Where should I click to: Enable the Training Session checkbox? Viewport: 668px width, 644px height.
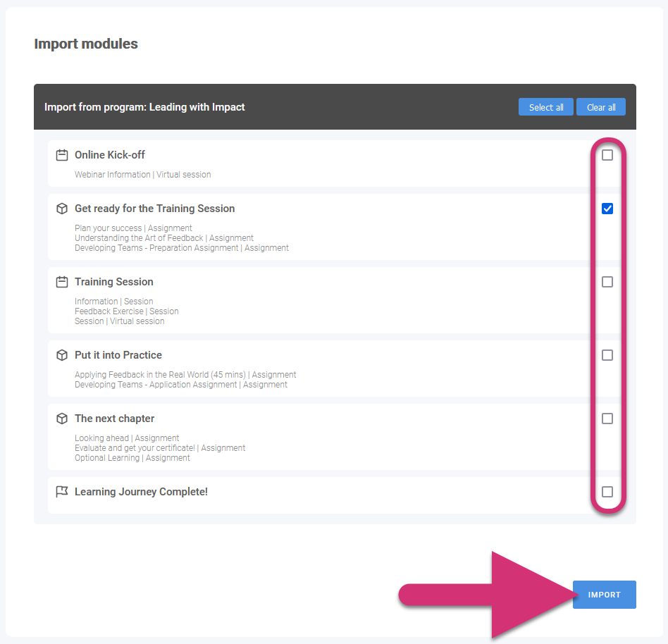tap(607, 281)
